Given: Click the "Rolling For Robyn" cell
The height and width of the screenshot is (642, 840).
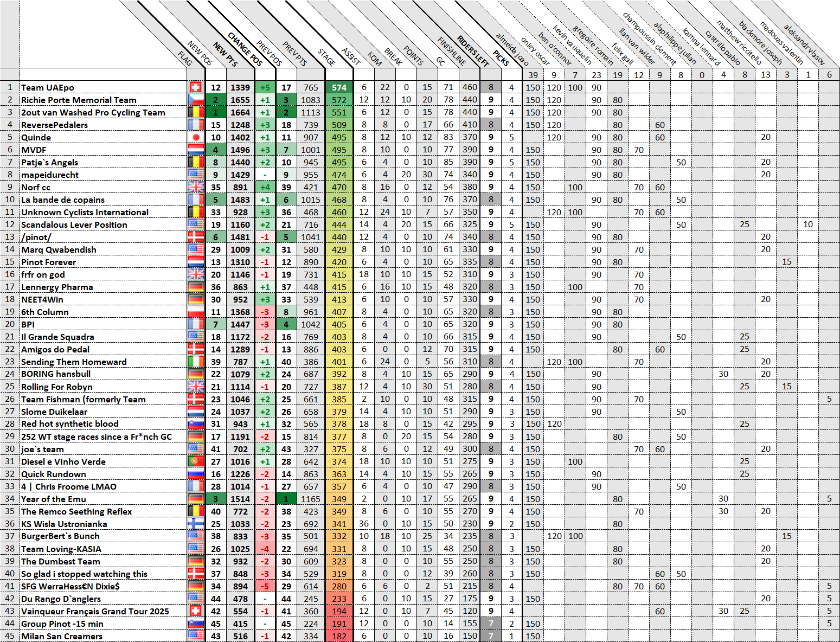Looking at the screenshot, I should pos(103,387).
